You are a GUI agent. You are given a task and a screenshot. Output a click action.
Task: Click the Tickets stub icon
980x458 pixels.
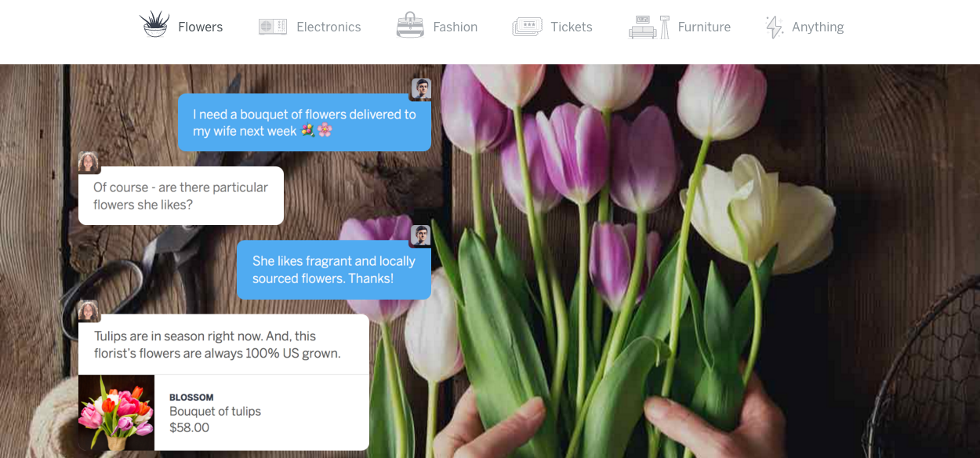pyautogui.click(x=527, y=27)
